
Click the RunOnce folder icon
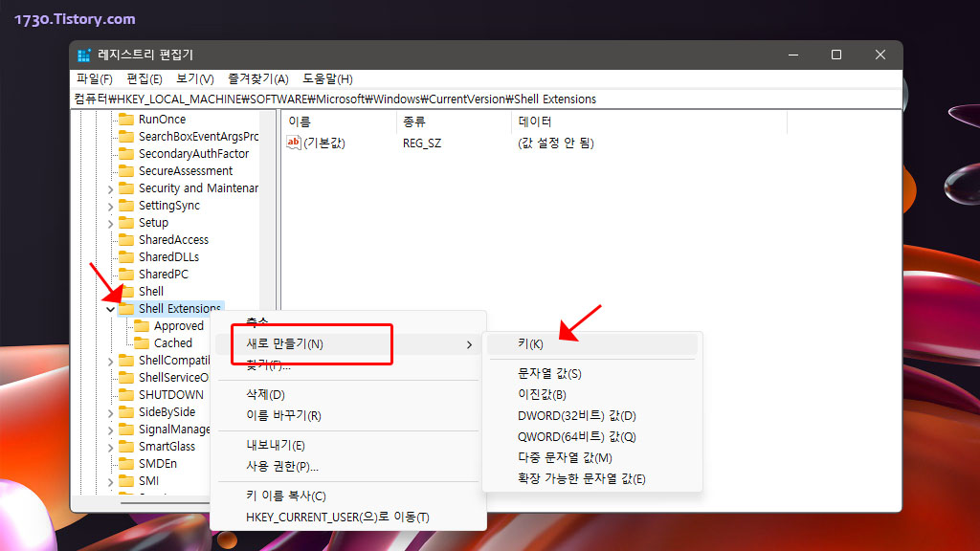pyautogui.click(x=126, y=119)
